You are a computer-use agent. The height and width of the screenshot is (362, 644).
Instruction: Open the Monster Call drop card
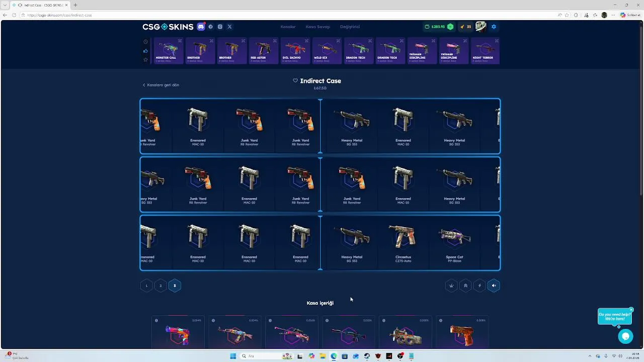168,50
